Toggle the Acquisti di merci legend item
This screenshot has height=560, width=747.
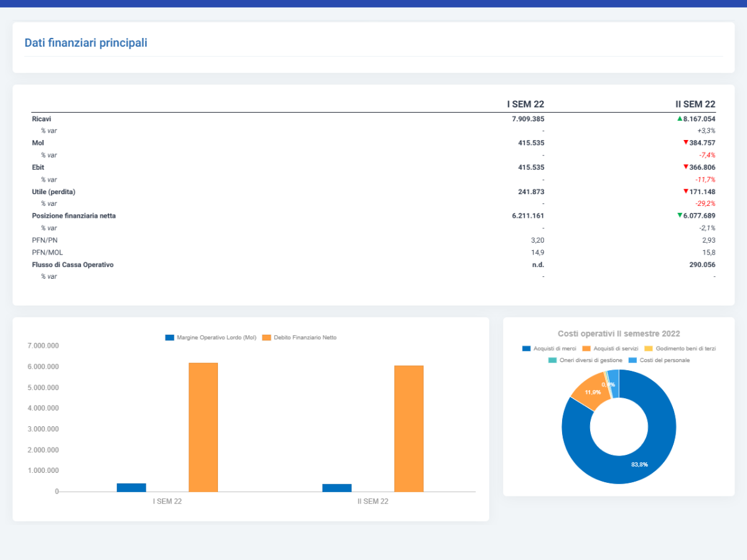(x=549, y=348)
